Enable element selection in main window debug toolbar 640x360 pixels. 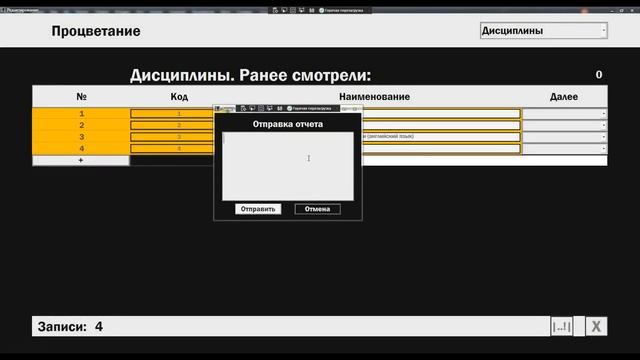click(x=284, y=10)
